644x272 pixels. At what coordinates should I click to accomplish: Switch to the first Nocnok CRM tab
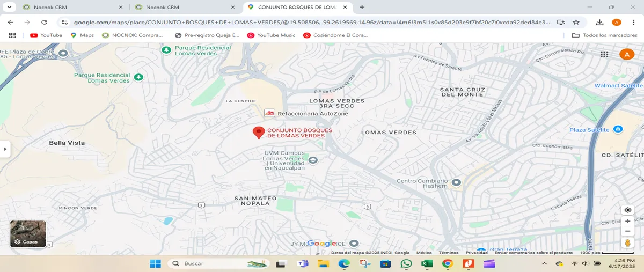point(70,7)
